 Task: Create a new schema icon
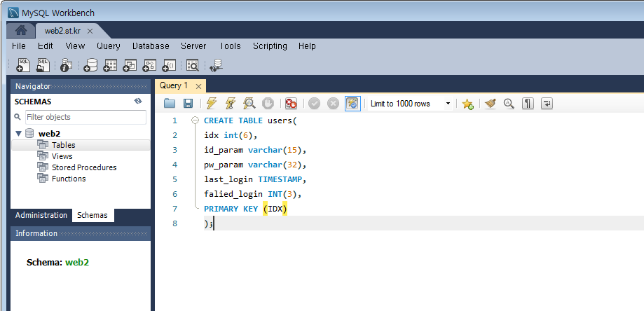90,65
